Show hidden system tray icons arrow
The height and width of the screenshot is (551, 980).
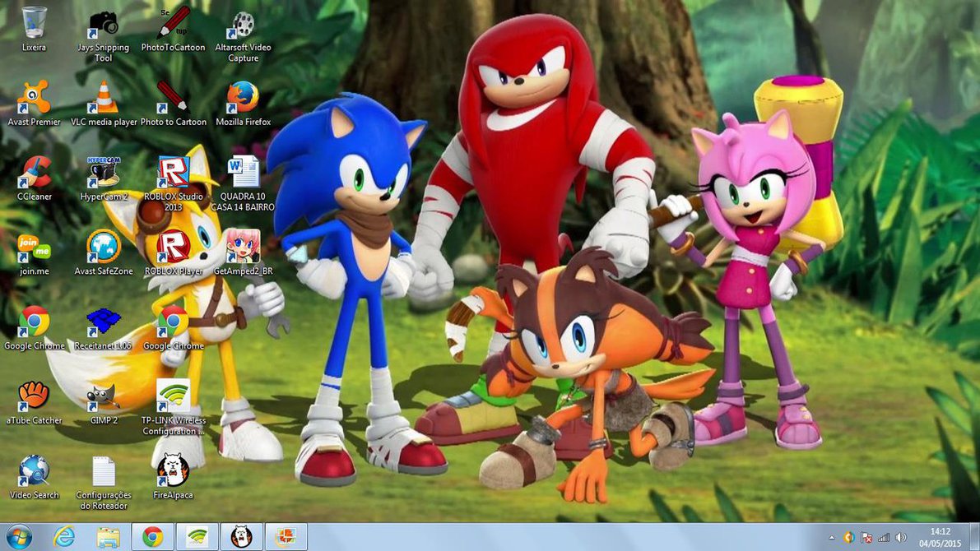[832, 538]
